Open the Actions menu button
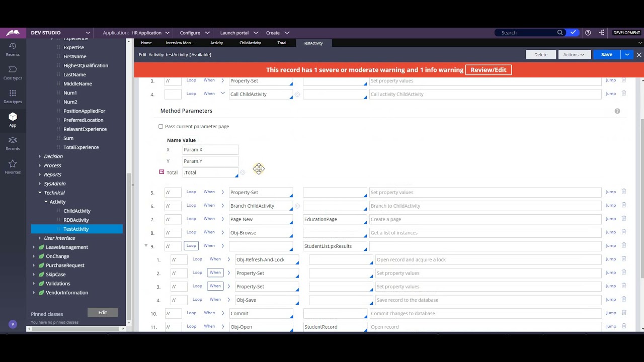Viewport: 644px width, 362px height. click(x=575, y=54)
